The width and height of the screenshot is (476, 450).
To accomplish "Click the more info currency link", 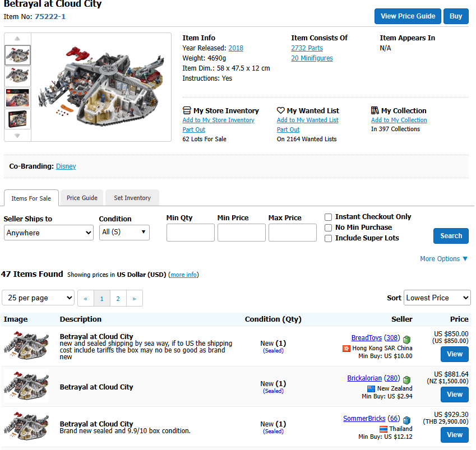I will point(183,275).
